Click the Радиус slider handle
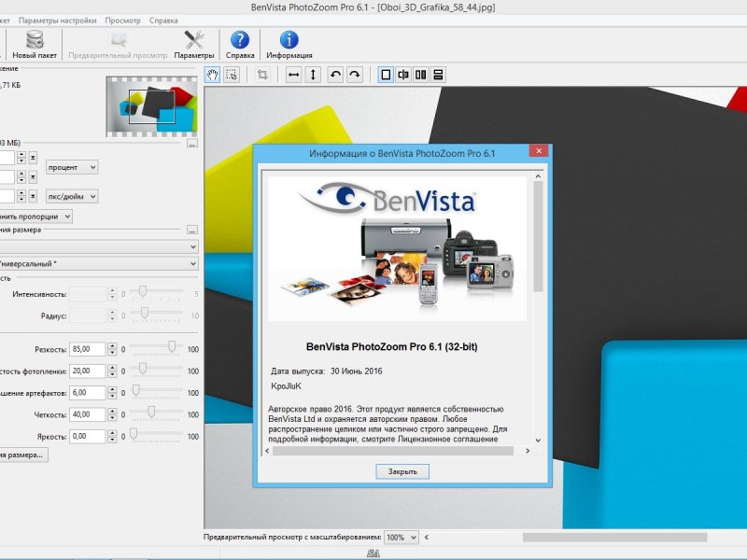This screenshot has height=560, width=747. tap(145, 313)
